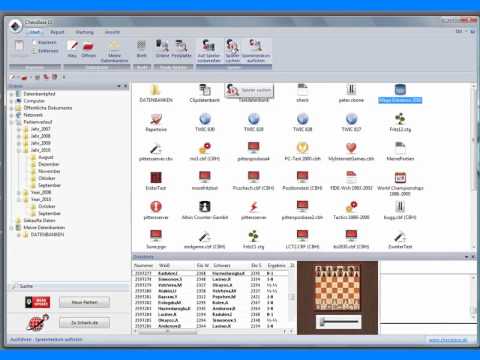Sort game list by Schwarz column
This screenshot has height=360, width=480.
click(231, 266)
